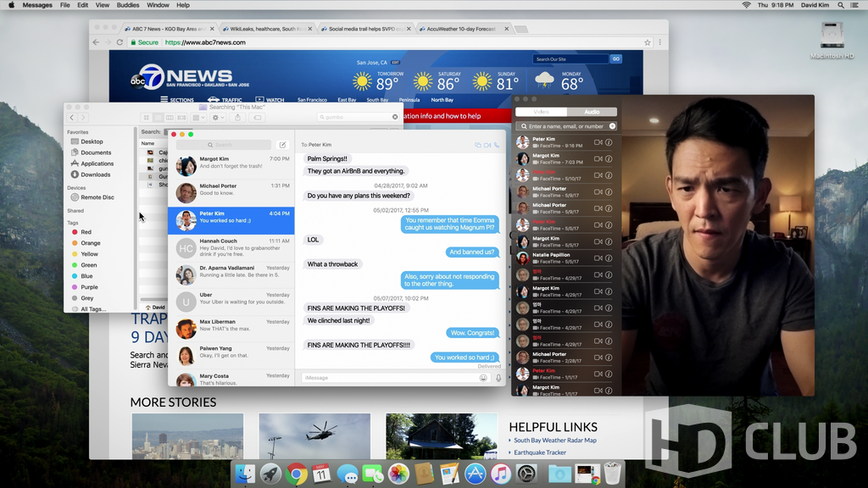The width and height of the screenshot is (868, 488).
Task: Switch FaceTime to Audio calls
Action: pyautogui.click(x=591, y=112)
